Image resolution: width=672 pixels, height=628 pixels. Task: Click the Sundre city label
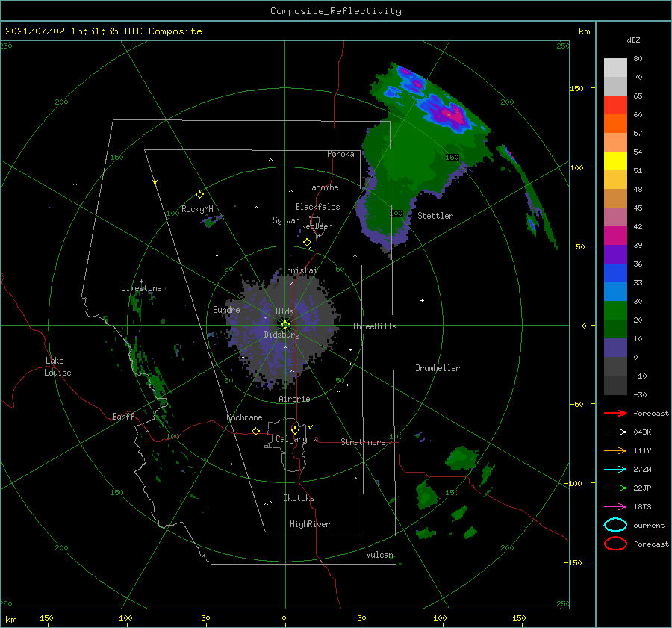click(x=226, y=309)
